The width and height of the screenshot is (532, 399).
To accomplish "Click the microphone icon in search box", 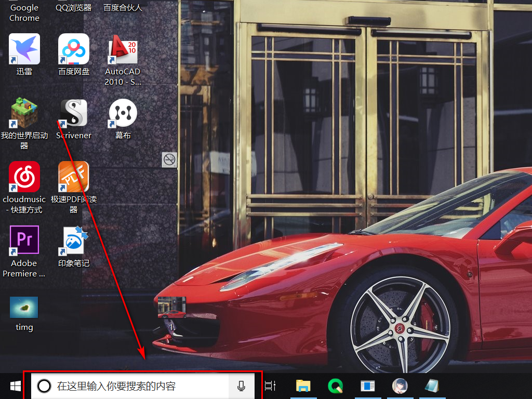I will 241,386.
